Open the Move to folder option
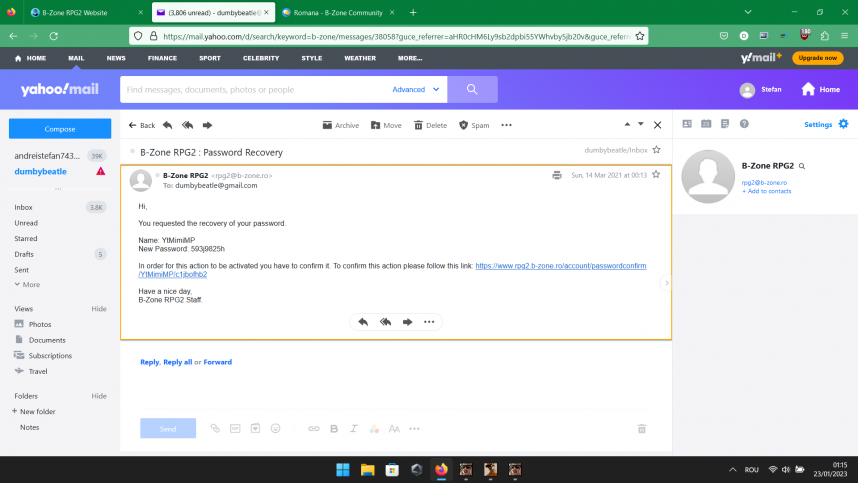The image size is (858, 483). pos(386,125)
